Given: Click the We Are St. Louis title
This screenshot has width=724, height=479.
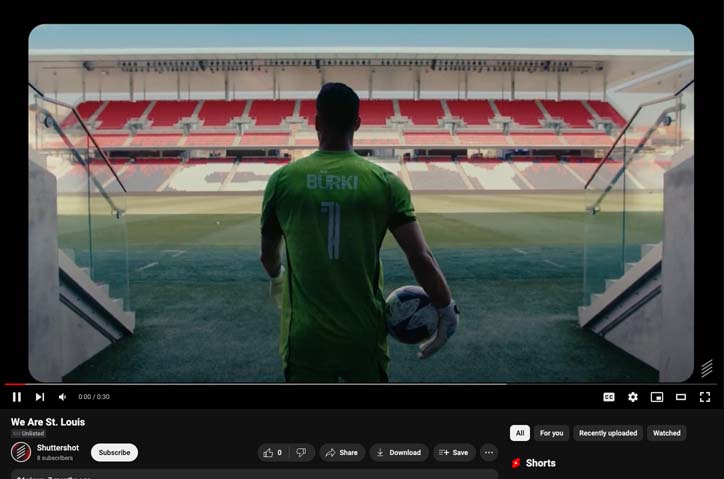Looking at the screenshot, I should (x=48, y=422).
